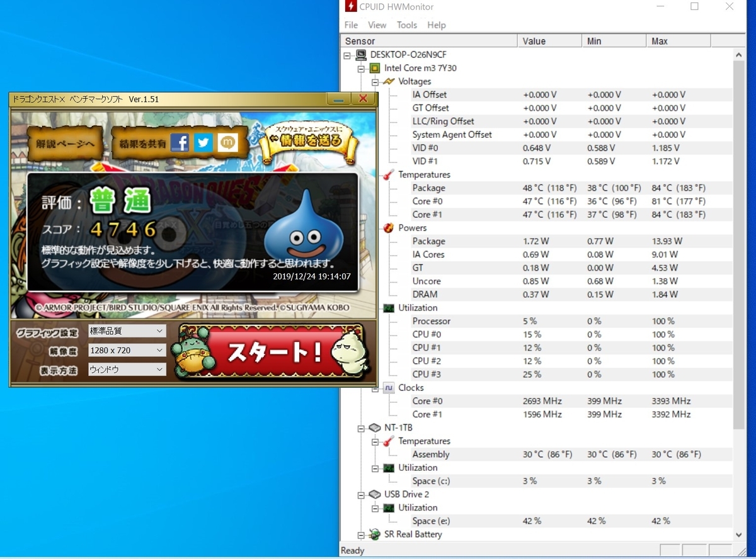
Task: Close the Dragon Quest benchmark window
Action: tap(363, 99)
